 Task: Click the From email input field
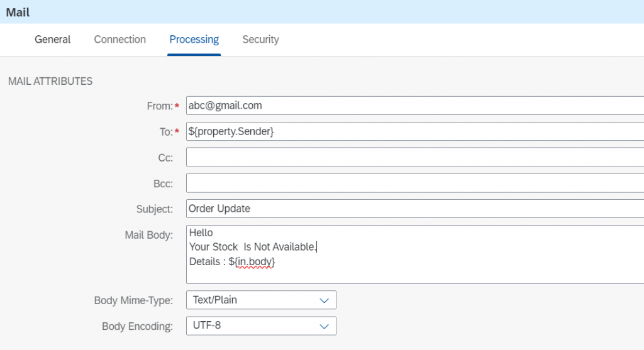[415, 106]
